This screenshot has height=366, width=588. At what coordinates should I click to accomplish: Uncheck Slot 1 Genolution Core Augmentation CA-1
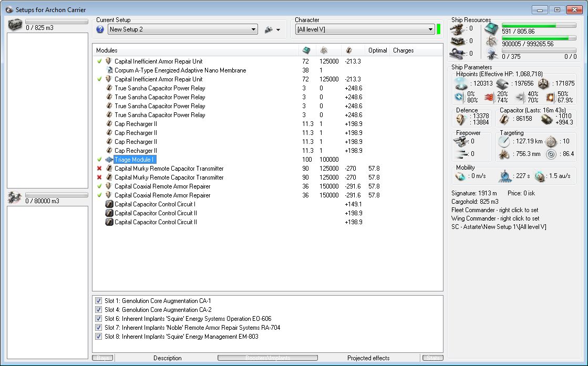click(98, 301)
